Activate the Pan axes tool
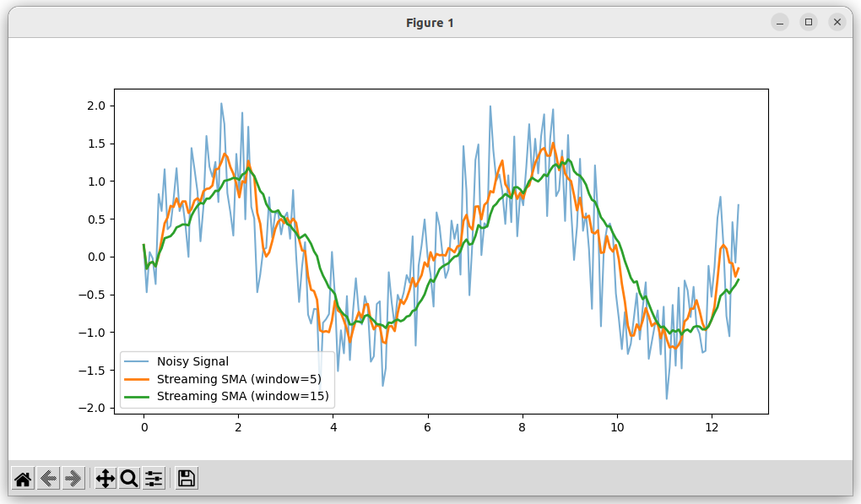Image resolution: width=861 pixels, height=504 pixels. click(x=106, y=479)
